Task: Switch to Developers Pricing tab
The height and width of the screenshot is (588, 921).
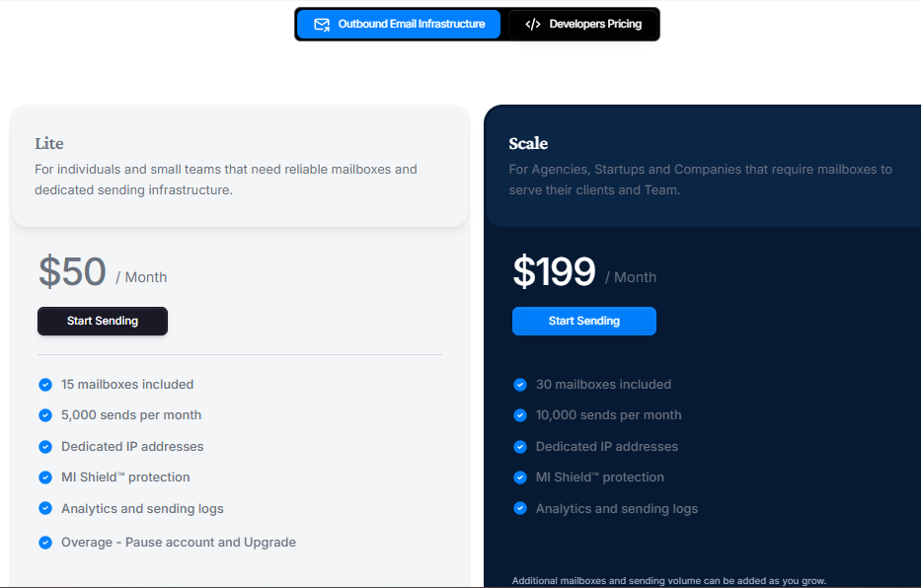Action: pyautogui.click(x=582, y=24)
